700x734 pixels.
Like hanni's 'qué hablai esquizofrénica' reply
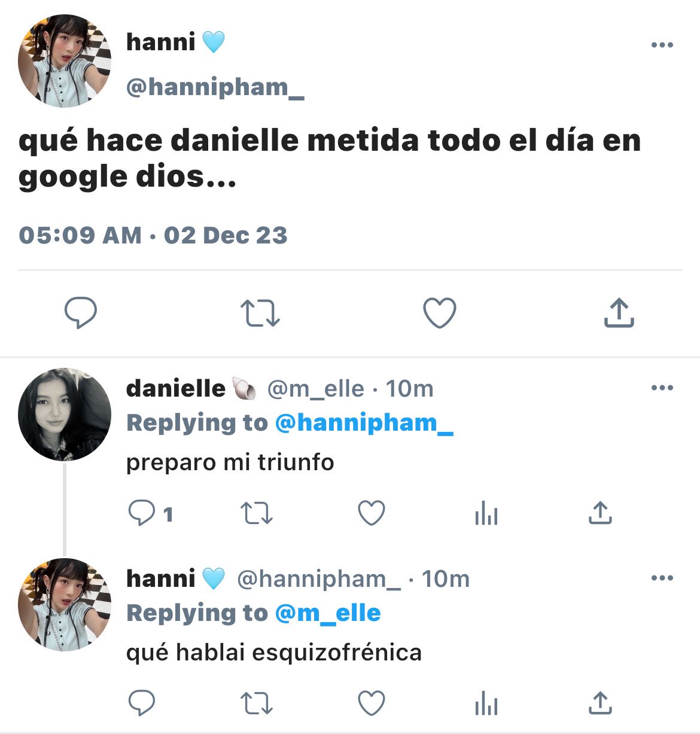pos(371,703)
